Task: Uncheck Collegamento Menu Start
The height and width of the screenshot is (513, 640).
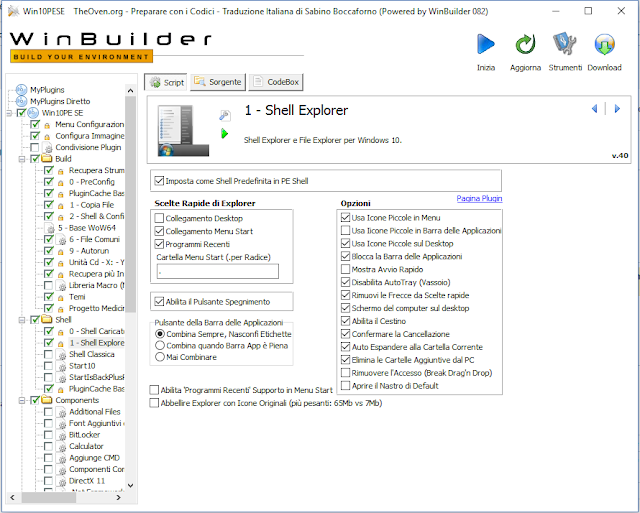Action: [x=159, y=231]
